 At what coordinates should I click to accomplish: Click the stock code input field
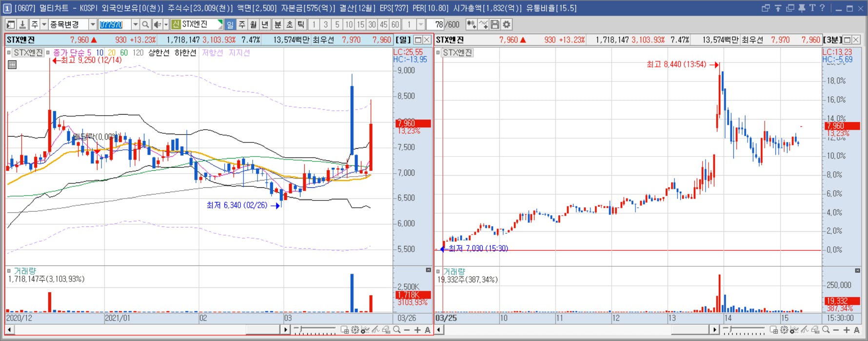pos(115,24)
